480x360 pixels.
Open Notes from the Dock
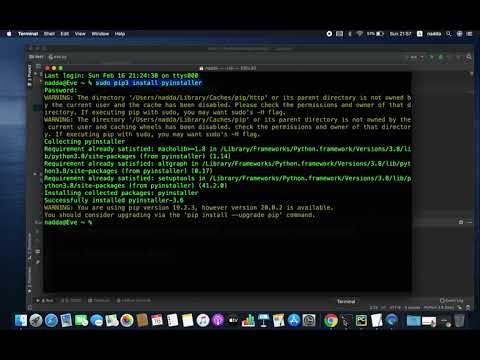pyautogui.click(x=187, y=321)
